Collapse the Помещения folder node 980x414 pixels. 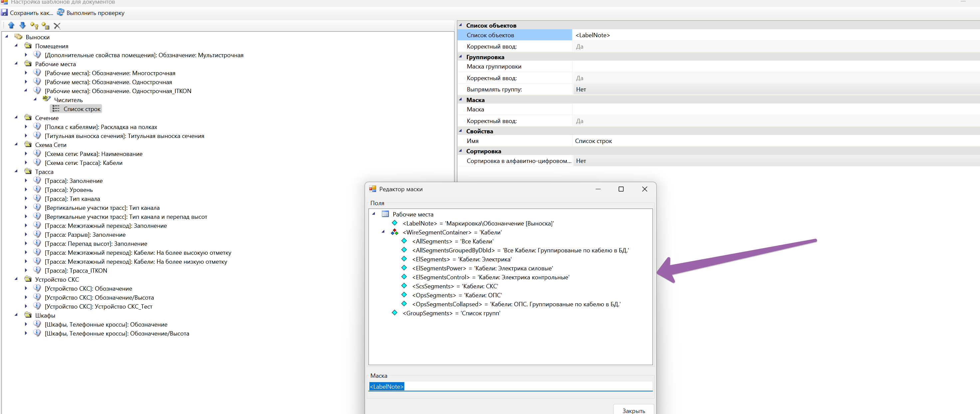click(x=16, y=46)
